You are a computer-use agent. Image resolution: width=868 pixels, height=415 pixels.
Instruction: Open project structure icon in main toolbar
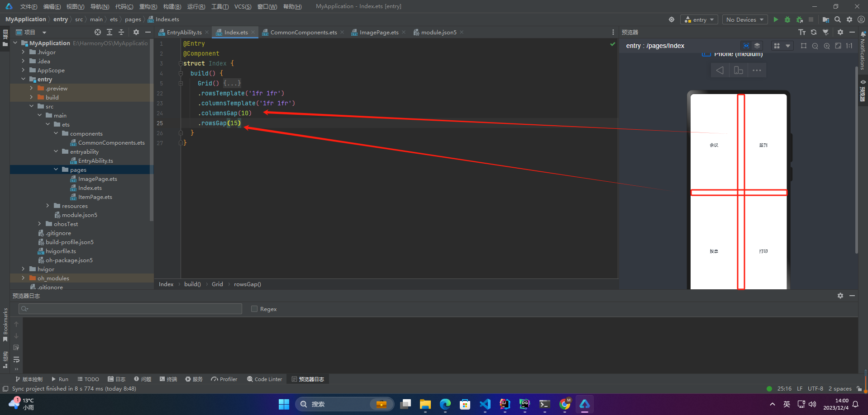pyautogui.click(x=825, y=19)
